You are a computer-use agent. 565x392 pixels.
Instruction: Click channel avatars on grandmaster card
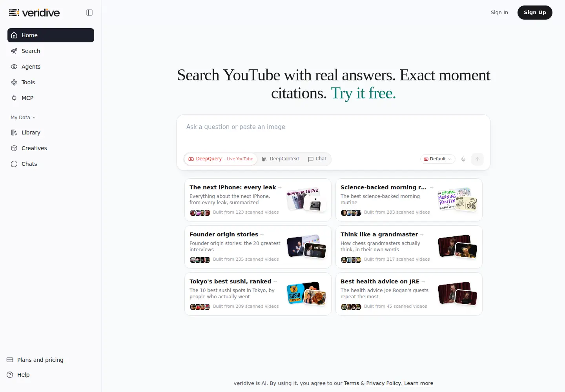351,260
